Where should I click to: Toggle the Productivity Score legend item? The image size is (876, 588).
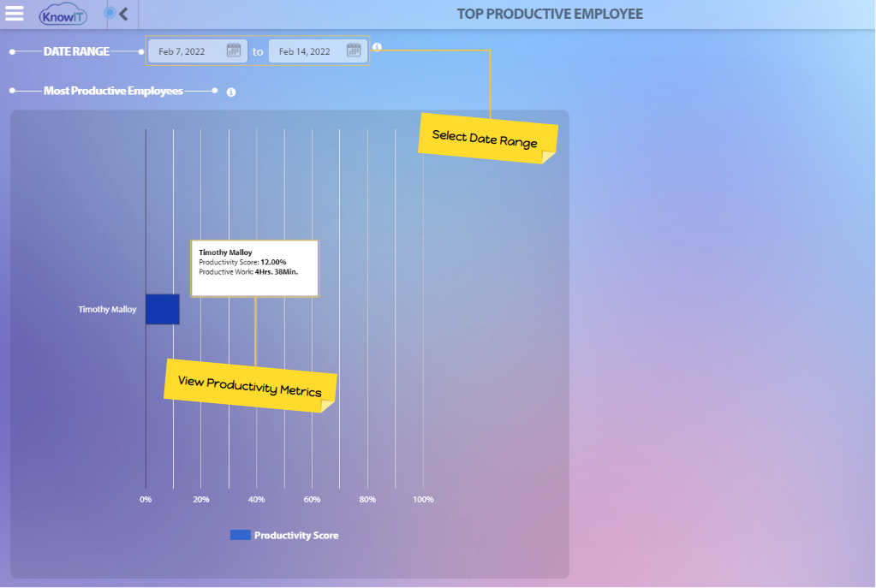(x=284, y=535)
